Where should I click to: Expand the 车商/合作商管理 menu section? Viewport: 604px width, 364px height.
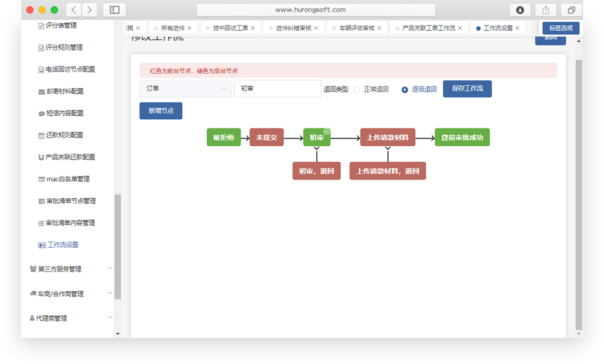pyautogui.click(x=70, y=294)
